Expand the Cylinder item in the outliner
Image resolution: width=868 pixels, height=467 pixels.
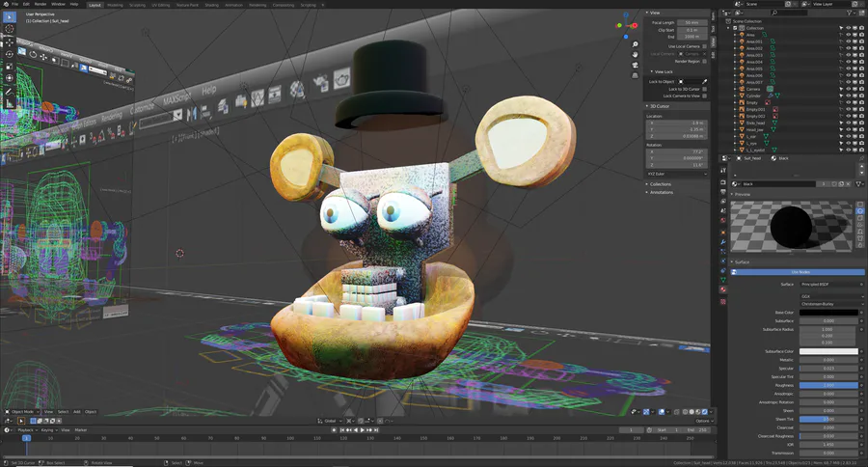click(736, 96)
